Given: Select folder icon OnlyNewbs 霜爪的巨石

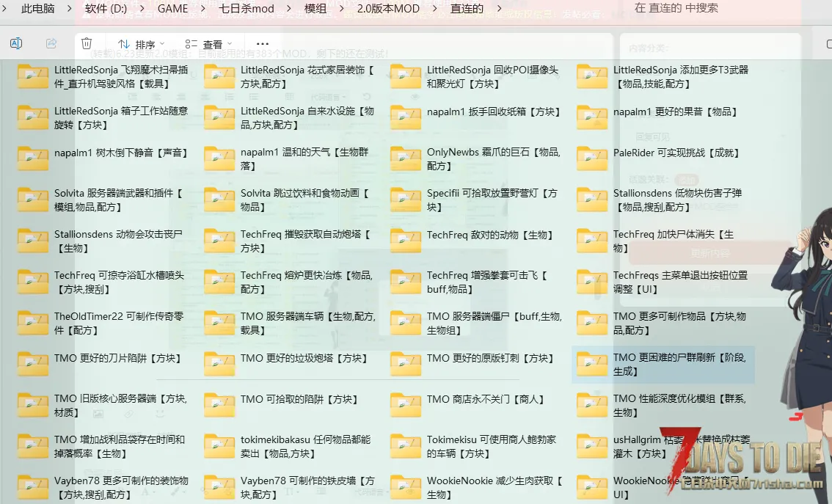Looking at the screenshot, I should click(406, 158).
